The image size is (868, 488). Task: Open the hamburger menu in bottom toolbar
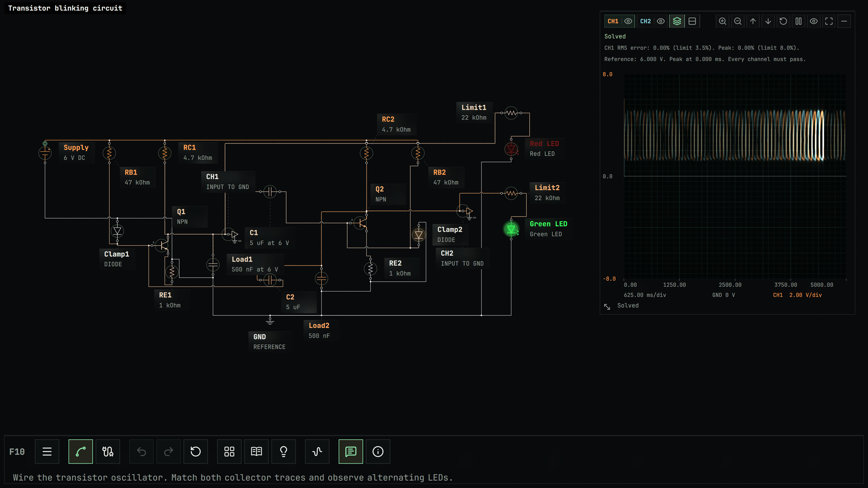click(x=47, y=451)
